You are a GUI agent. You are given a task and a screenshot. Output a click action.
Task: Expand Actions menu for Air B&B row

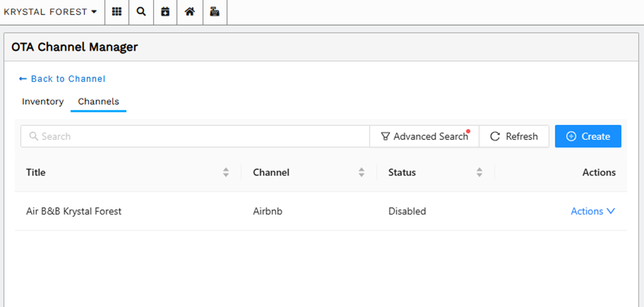(593, 211)
